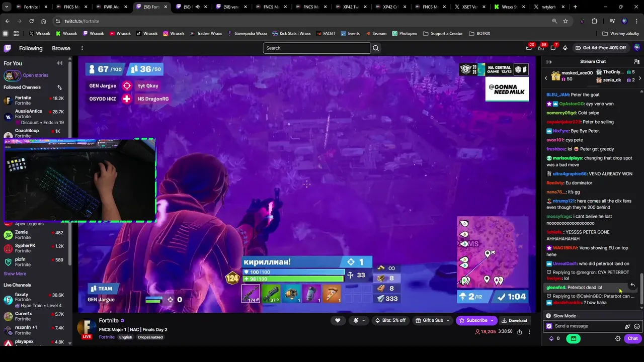Image resolution: width=644 pixels, height=362 pixels.
Task: Collapse the chat panel with arrow icon
Action: (x=549, y=62)
